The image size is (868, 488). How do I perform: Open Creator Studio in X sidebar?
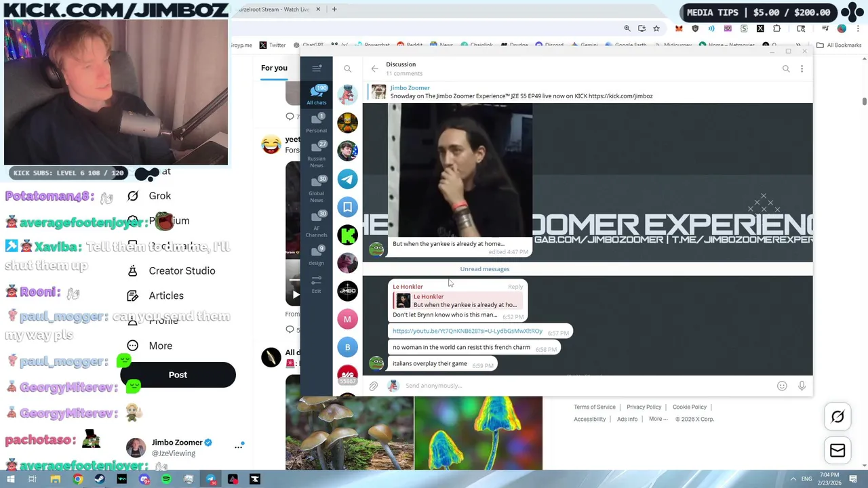[x=172, y=270]
